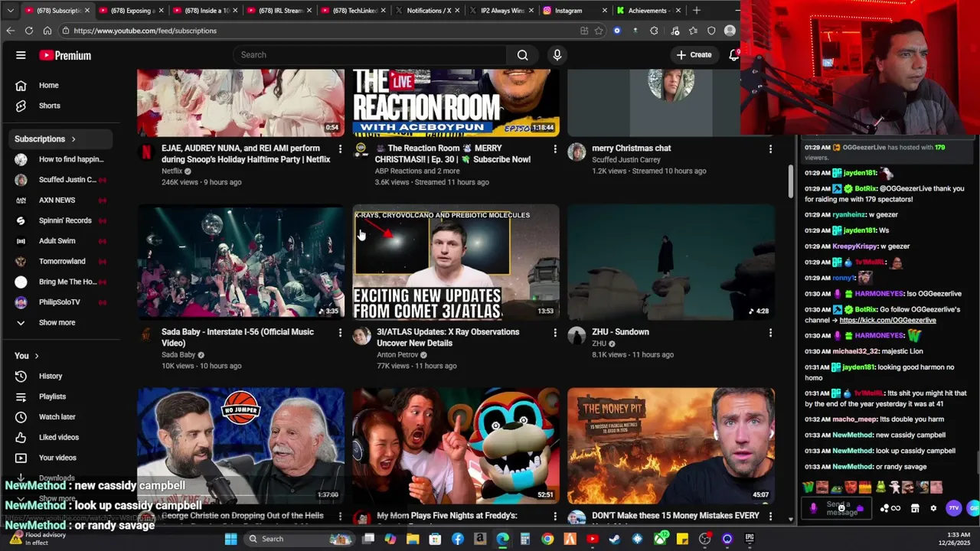Open Adult Swim subscription in sidebar
The width and height of the screenshot is (980, 551).
click(x=61, y=241)
